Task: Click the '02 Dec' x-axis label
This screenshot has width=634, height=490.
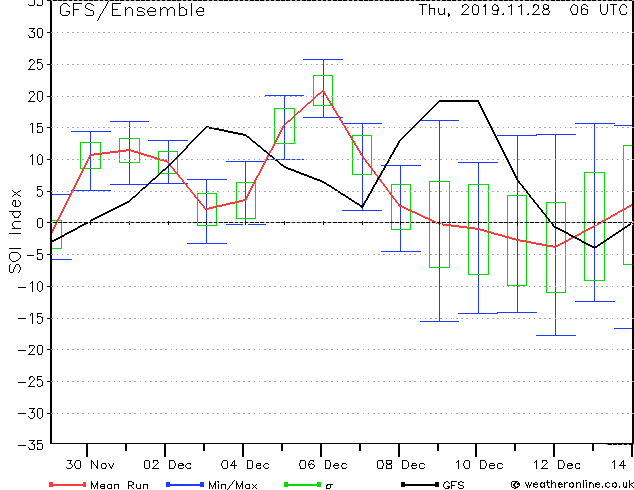Action: (x=167, y=465)
